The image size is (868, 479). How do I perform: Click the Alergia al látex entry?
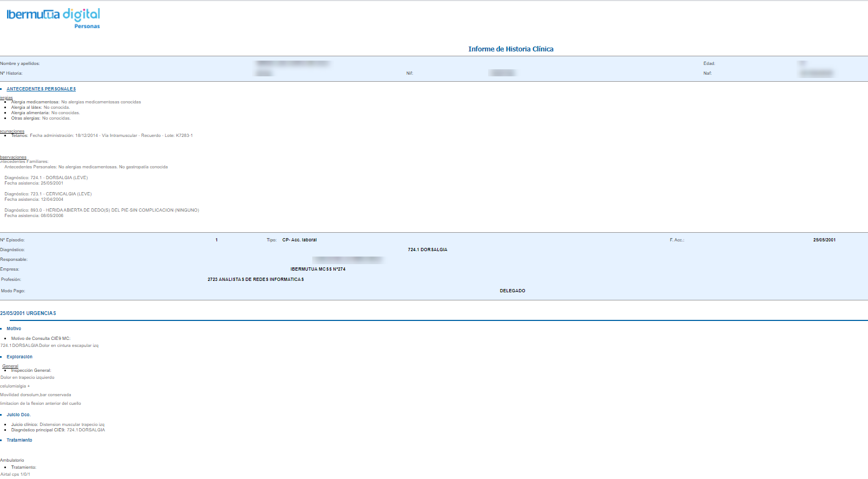click(41, 107)
